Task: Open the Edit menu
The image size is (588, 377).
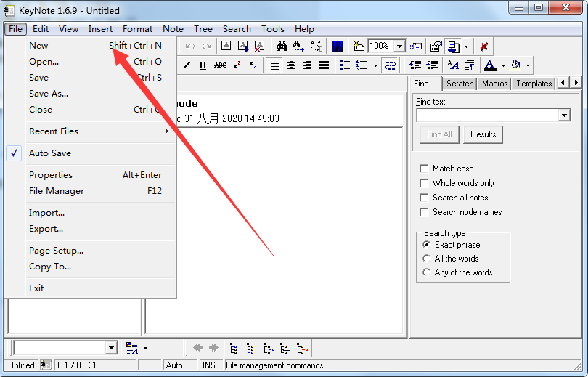Action: click(41, 29)
